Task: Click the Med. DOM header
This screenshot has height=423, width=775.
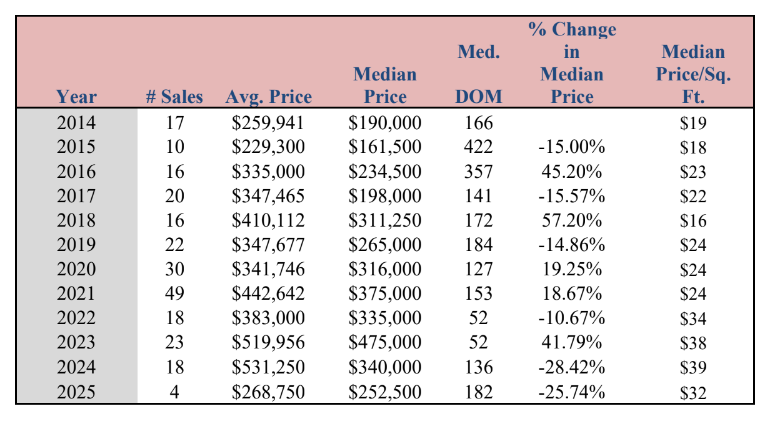Action: [x=478, y=74]
